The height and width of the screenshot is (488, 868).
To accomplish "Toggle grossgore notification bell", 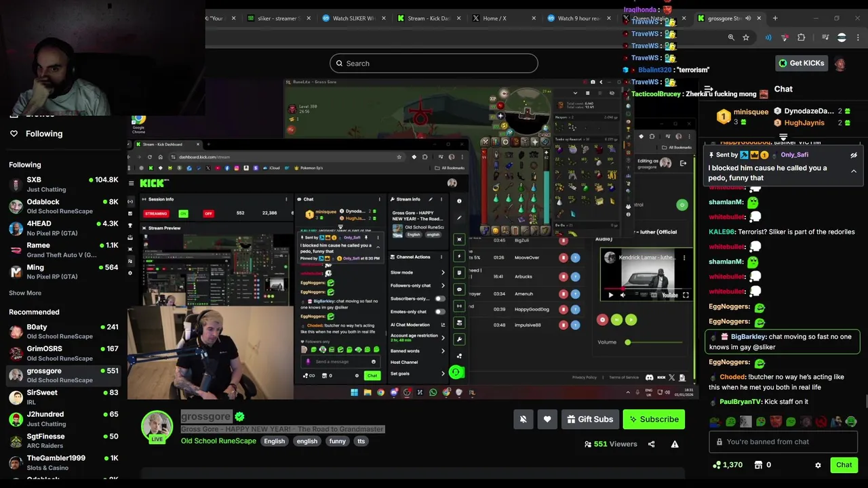I will pos(523,420).
